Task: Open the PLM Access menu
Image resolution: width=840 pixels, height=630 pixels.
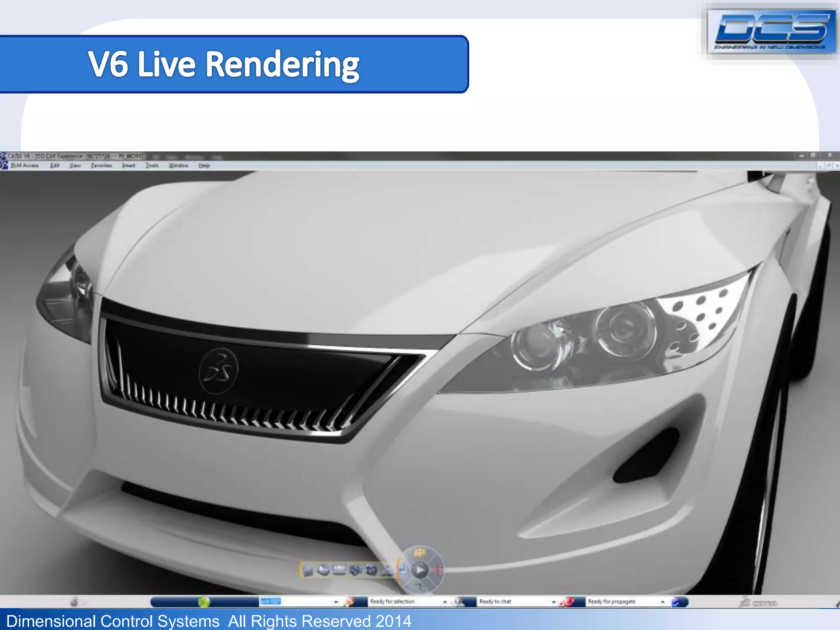Action: pos(24,165)
